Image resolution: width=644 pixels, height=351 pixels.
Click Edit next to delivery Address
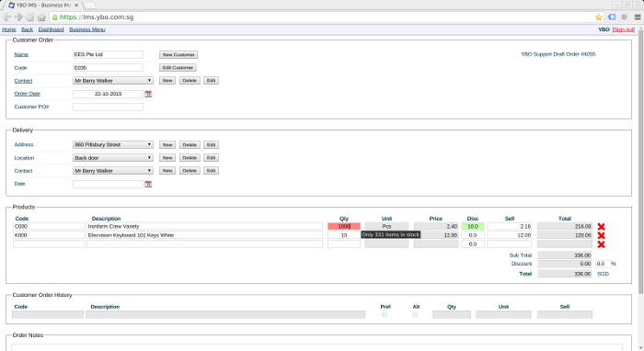tap(211, 145)
